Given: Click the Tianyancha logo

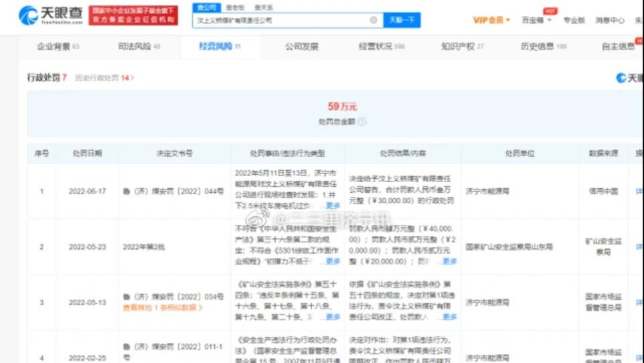Looking at the screenshot, I should 50,15.
